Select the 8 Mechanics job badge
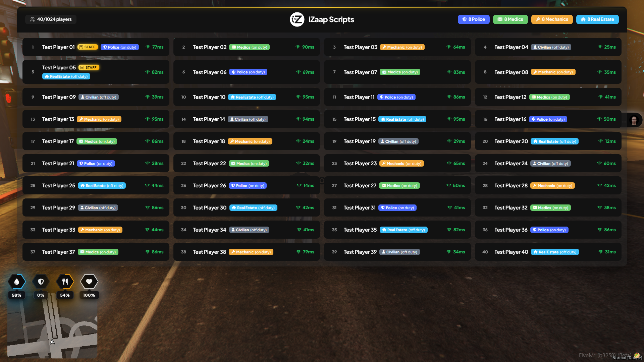Image resolution: width=644 pixels, height=362 pixels. (552, 19)
